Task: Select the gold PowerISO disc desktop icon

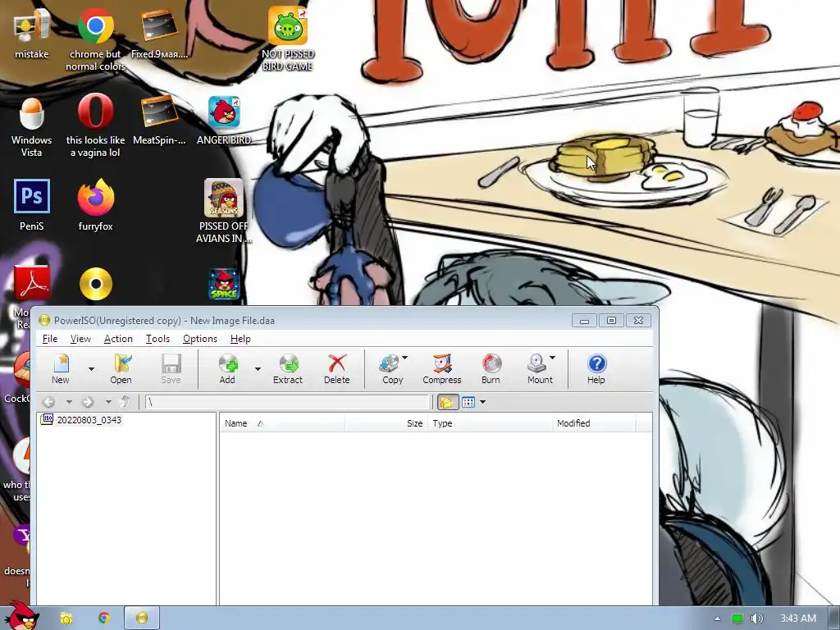Action: pyautogui.click(x=96, y=284)
